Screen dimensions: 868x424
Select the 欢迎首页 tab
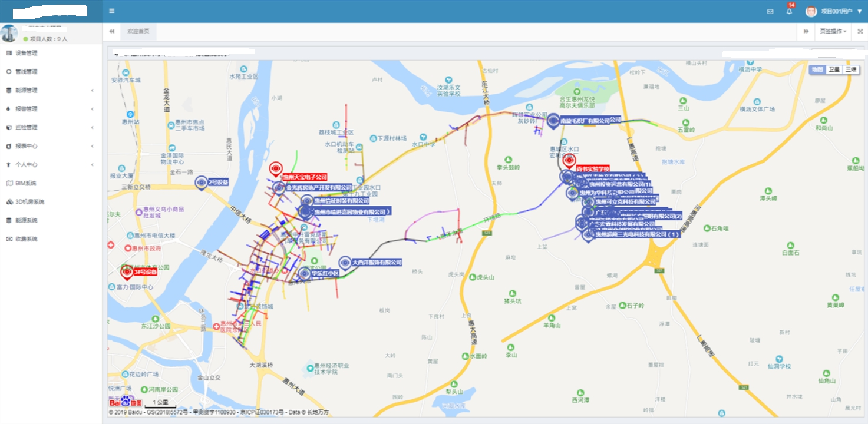click(138, 31)
